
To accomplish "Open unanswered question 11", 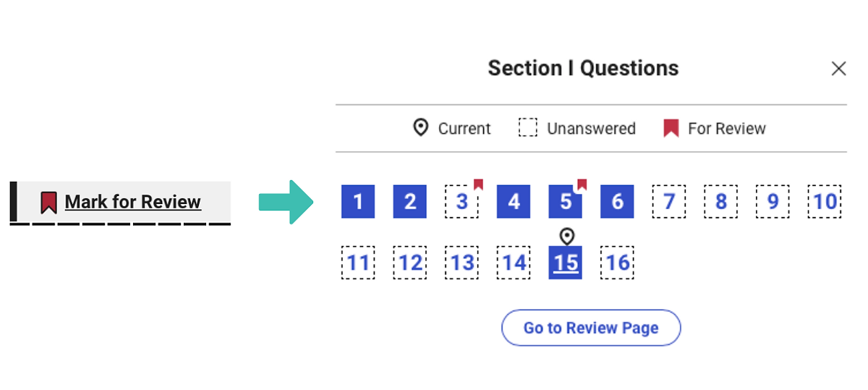I will point(358,263).
